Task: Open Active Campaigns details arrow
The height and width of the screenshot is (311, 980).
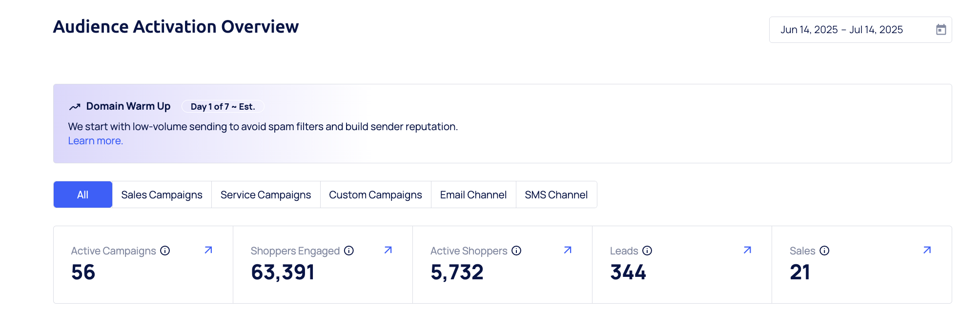Action: coord(208,250)
